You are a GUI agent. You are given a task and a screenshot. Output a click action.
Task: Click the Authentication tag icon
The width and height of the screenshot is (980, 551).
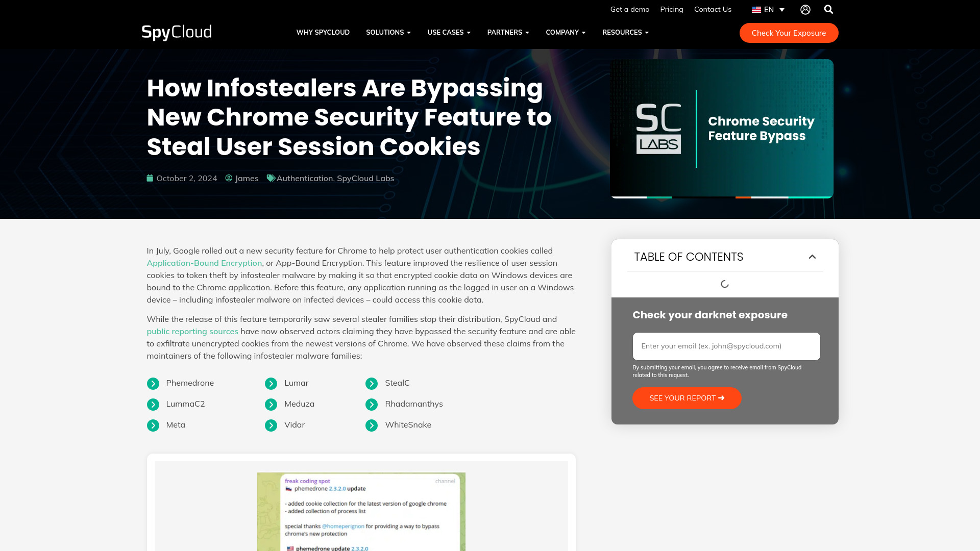point(271,178)
